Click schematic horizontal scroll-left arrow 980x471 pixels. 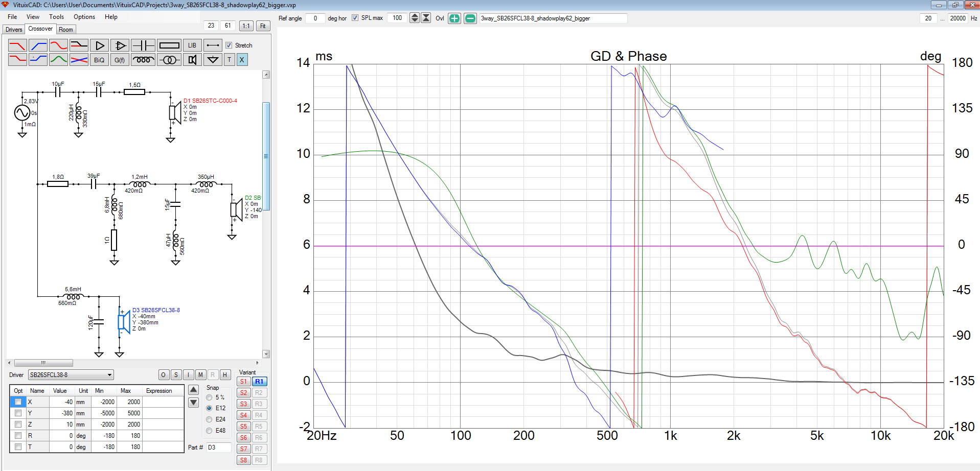tap(10, 363)
